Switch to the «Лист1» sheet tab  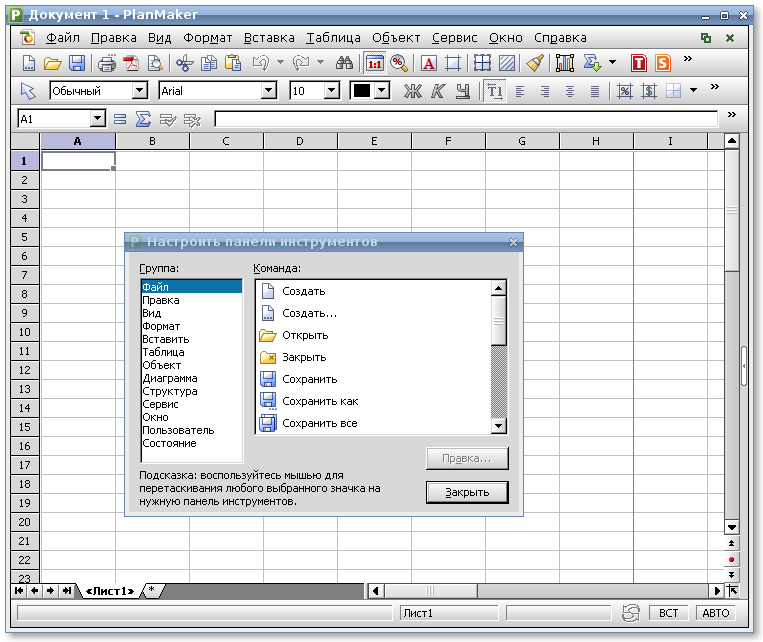pos(109,591)
